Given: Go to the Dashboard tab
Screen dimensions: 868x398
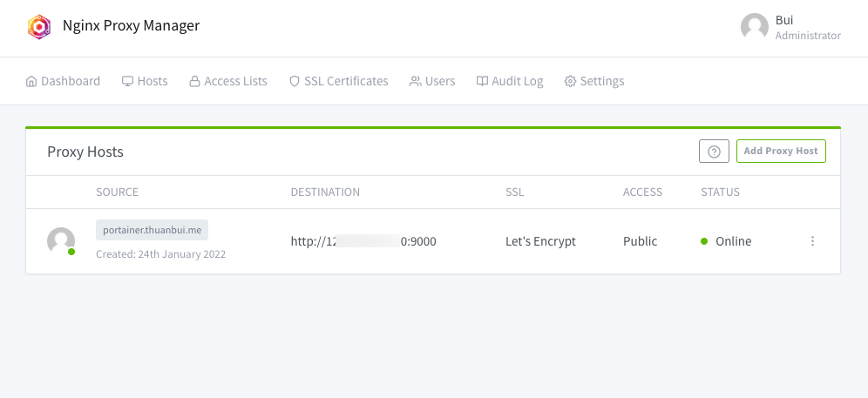Looking at the screenshot, I should pyautogui.click(x=63, y=81).
